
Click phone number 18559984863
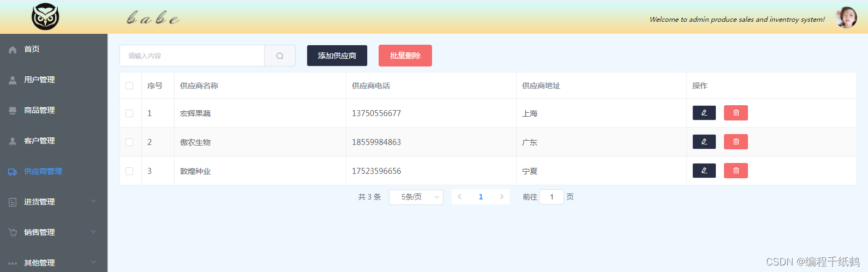pyautogui.click(x=376, y=142)
